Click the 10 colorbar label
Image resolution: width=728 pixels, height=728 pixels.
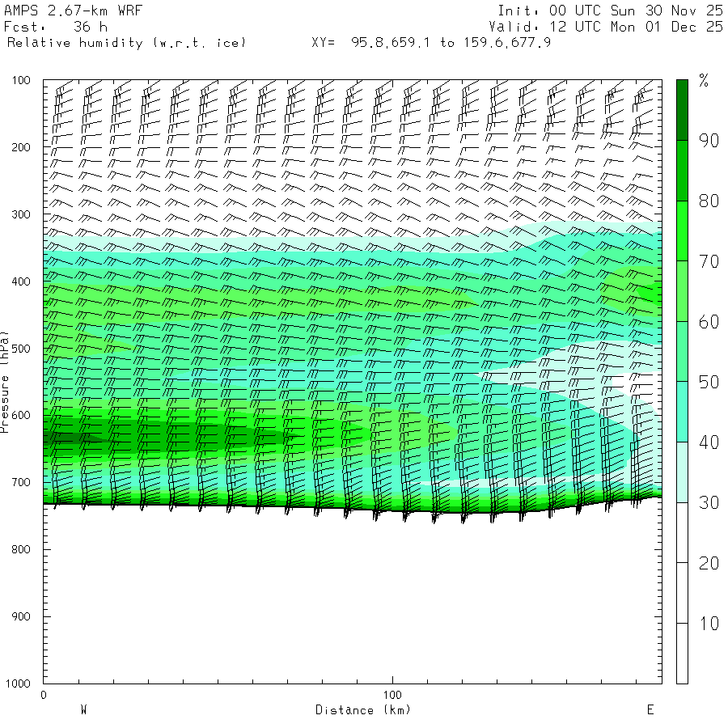tap(709, 624)
